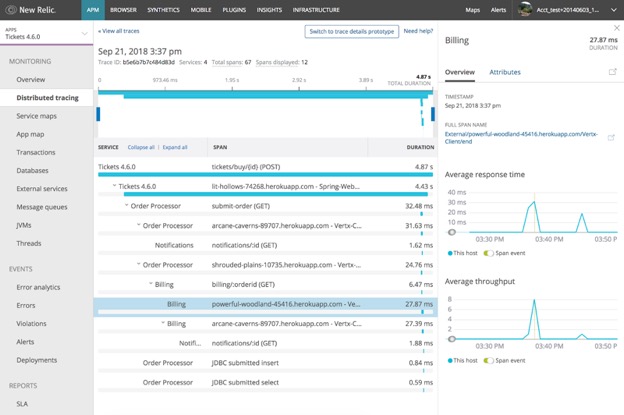The image size is (624, 415).
Task: Open Databases in sidebar
Action: (32, 171)
